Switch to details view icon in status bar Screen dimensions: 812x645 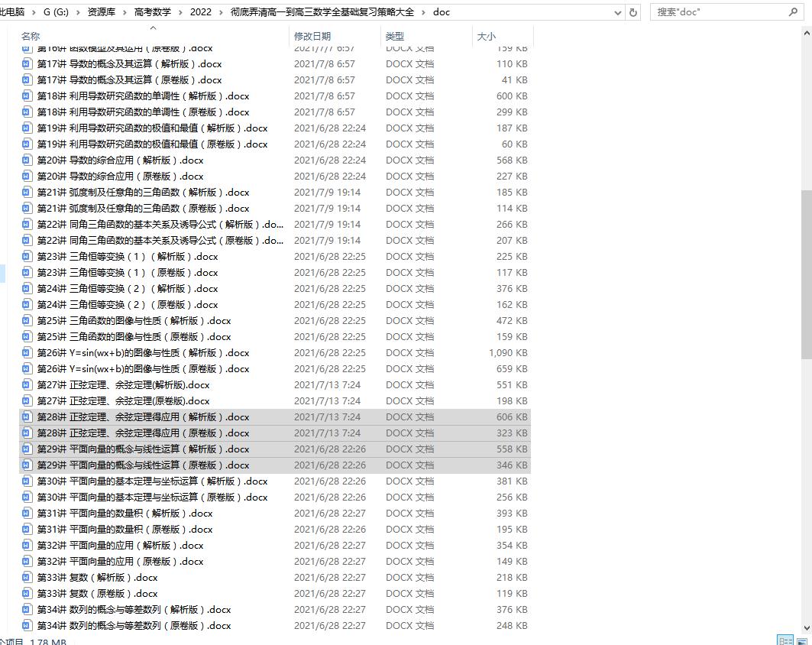[x=785, y=640]
